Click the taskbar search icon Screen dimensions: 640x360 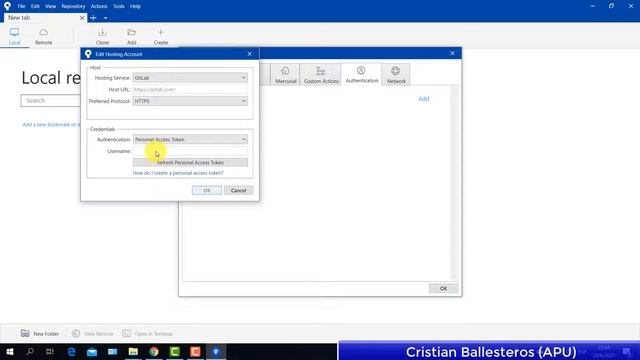(x=30, y=351)
